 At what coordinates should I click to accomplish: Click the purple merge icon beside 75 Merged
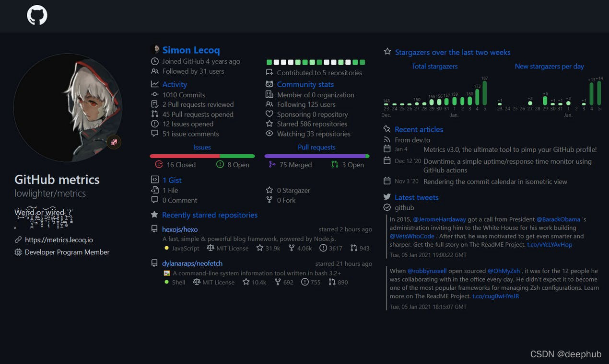[272, 164]
